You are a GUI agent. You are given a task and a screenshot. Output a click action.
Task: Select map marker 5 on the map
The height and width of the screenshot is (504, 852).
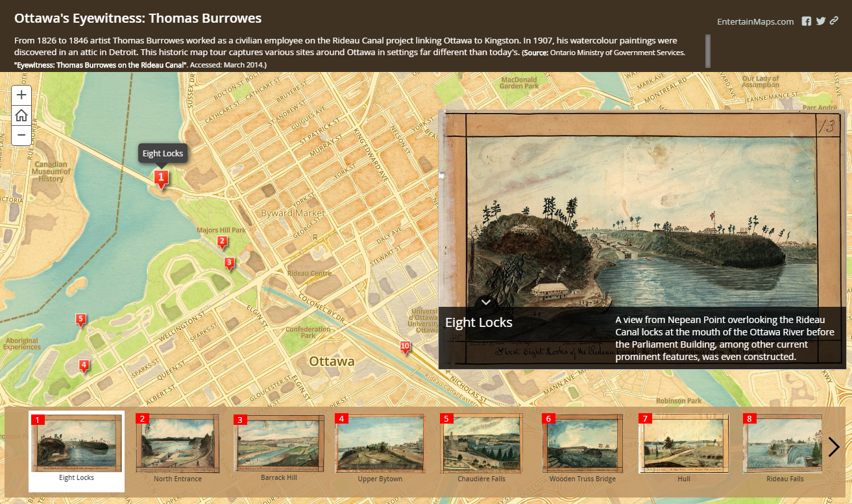[x=80, y=319]
